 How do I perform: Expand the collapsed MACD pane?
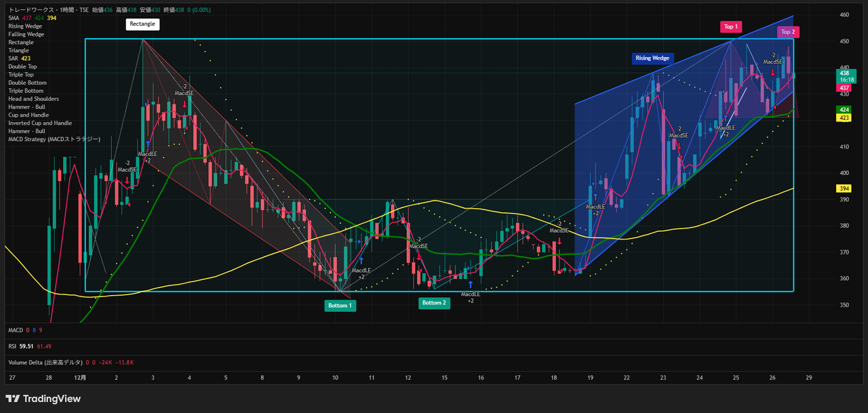pyautogui.click(x=15, y=330)
